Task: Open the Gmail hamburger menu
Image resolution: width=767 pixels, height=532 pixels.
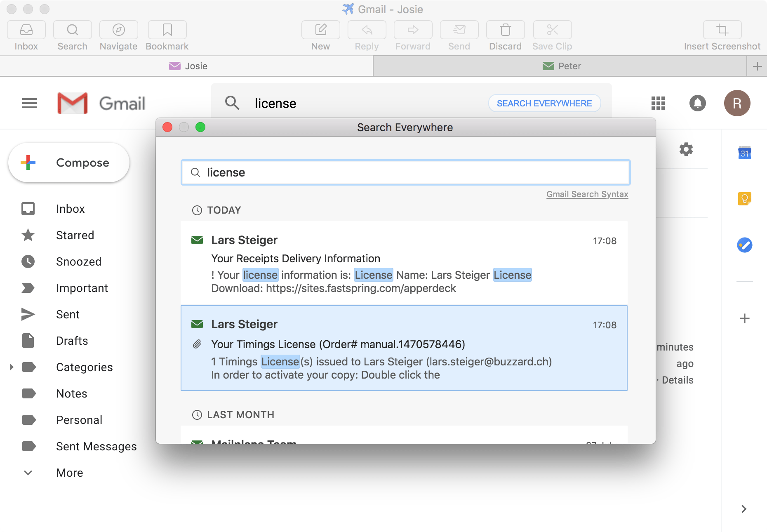Action: pyautogui.click(x=29, y=103)
